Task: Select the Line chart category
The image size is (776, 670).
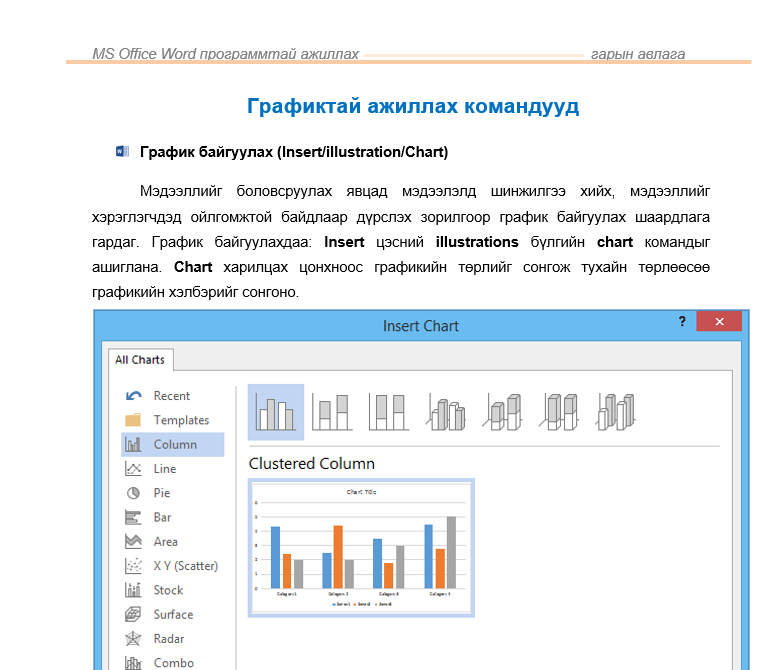Action: pos(172,469)
